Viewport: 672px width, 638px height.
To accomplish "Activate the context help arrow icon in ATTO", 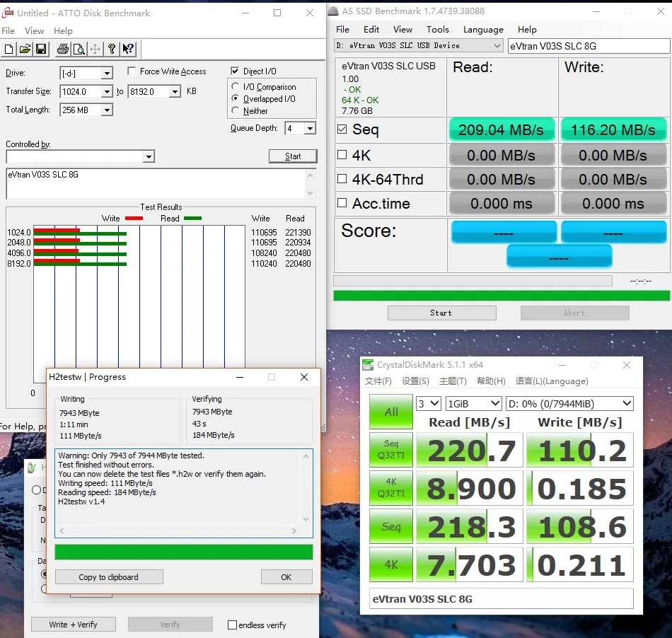I will click(x=128, y=49).
